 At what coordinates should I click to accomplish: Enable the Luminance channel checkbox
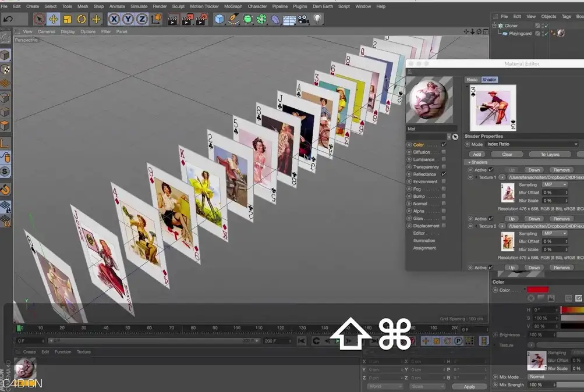click(x=444, y=159)
